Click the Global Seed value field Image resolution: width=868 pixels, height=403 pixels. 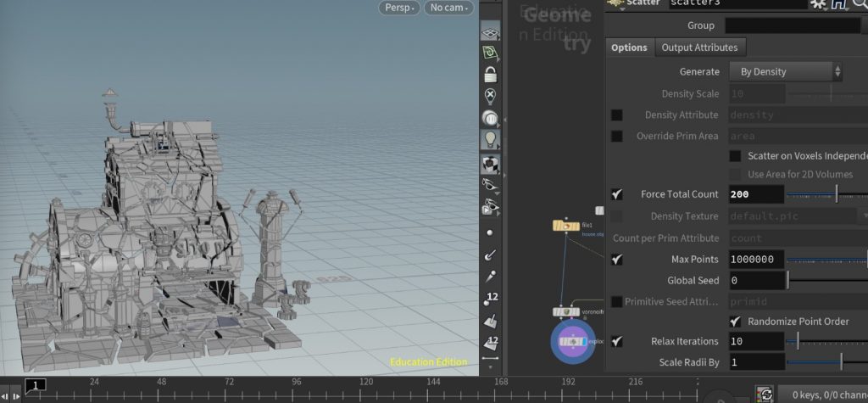(756, 281)
